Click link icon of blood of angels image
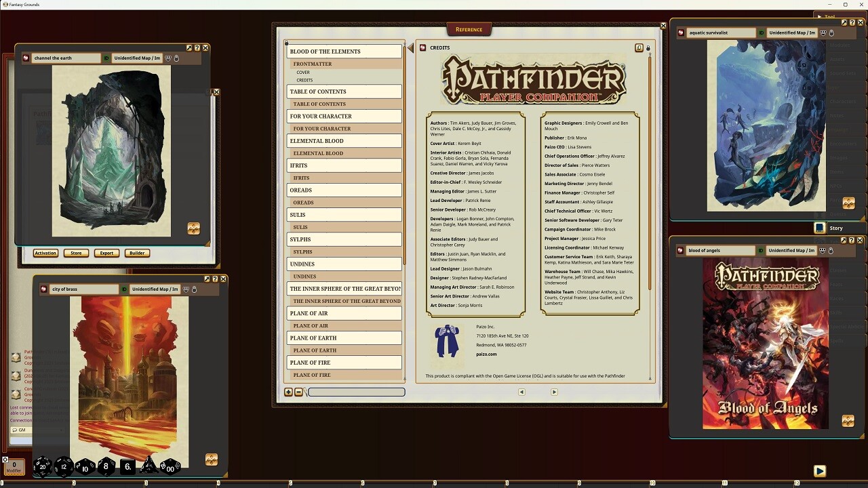868x488 pixels. pyautogui.click(x=681, y=251)
